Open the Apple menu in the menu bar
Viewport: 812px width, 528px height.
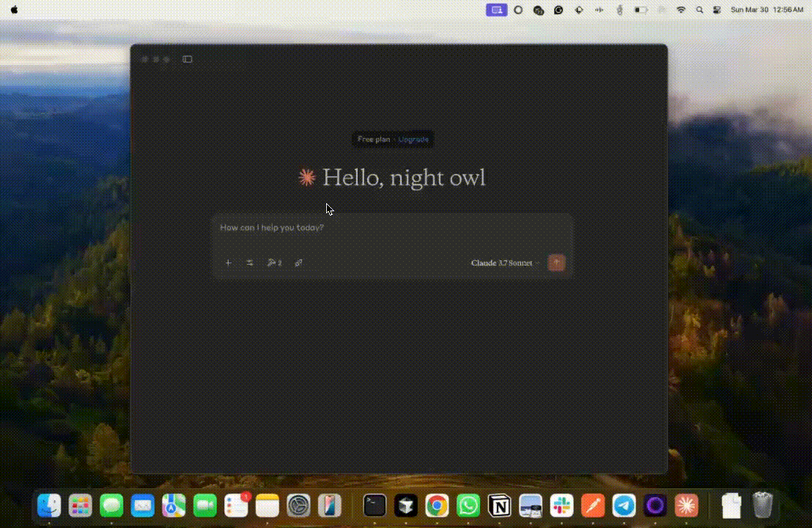point(14,10)
